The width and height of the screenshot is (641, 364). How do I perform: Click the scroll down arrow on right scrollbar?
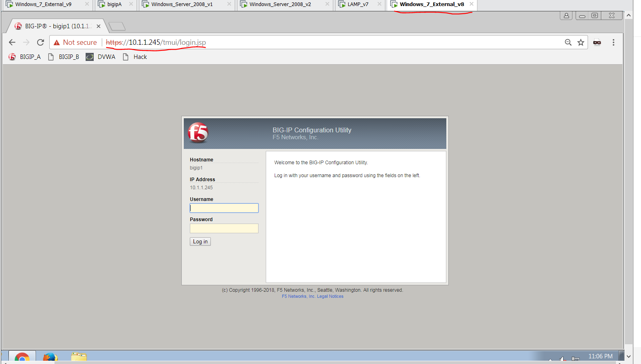pos(628,356)
